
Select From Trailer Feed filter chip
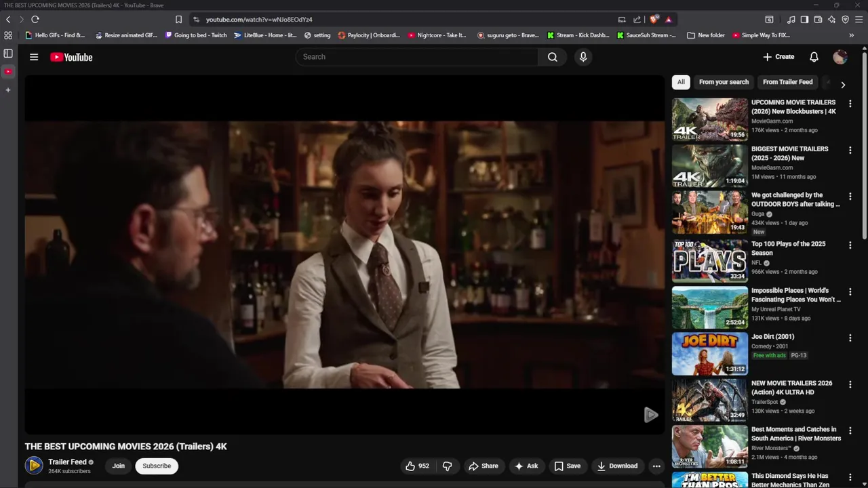pyautogui.click(x=787, y=82)
